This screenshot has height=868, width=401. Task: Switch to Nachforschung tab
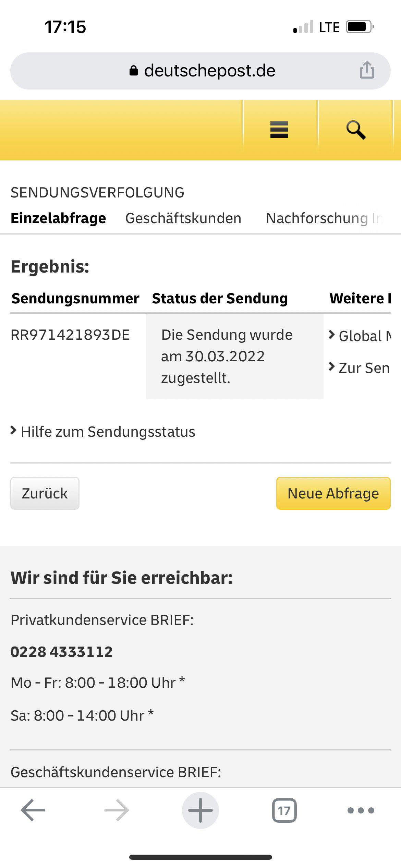pyautogui.click(x=317, y=218)
